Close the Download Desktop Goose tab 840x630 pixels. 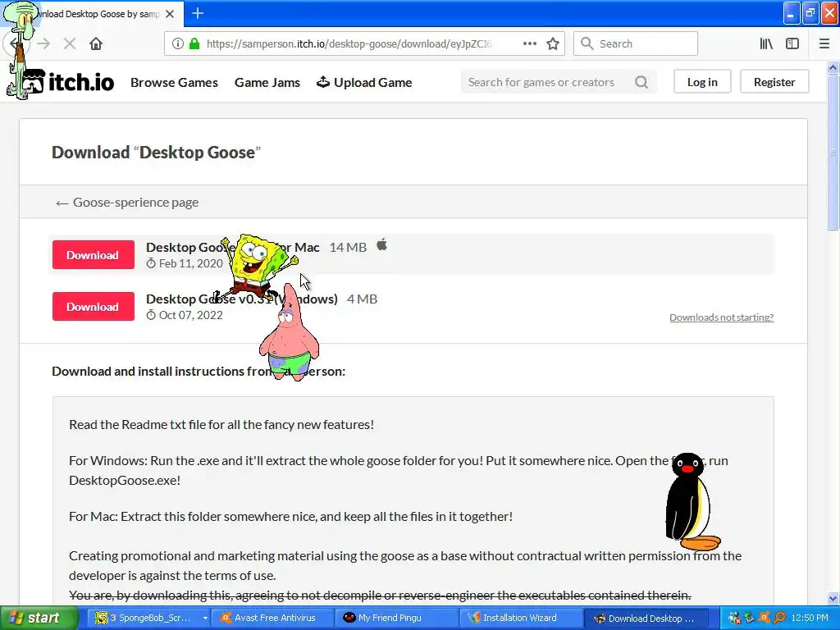click(170, 14)
